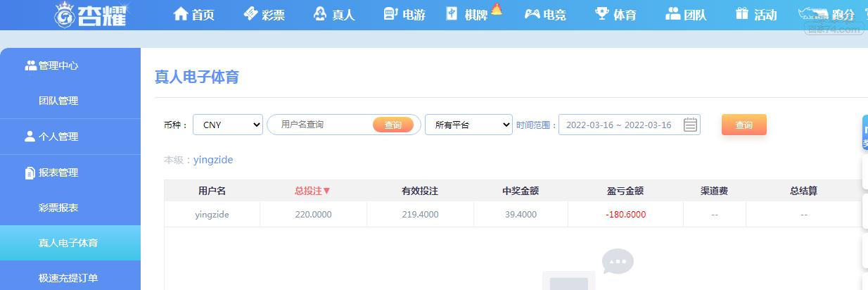
Task: Open the 彩票 lottery ticket icon
Action: 251,13
